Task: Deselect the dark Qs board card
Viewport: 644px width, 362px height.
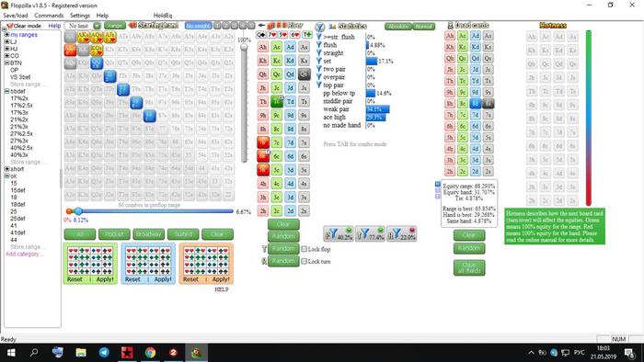Action: coord(304,74)
